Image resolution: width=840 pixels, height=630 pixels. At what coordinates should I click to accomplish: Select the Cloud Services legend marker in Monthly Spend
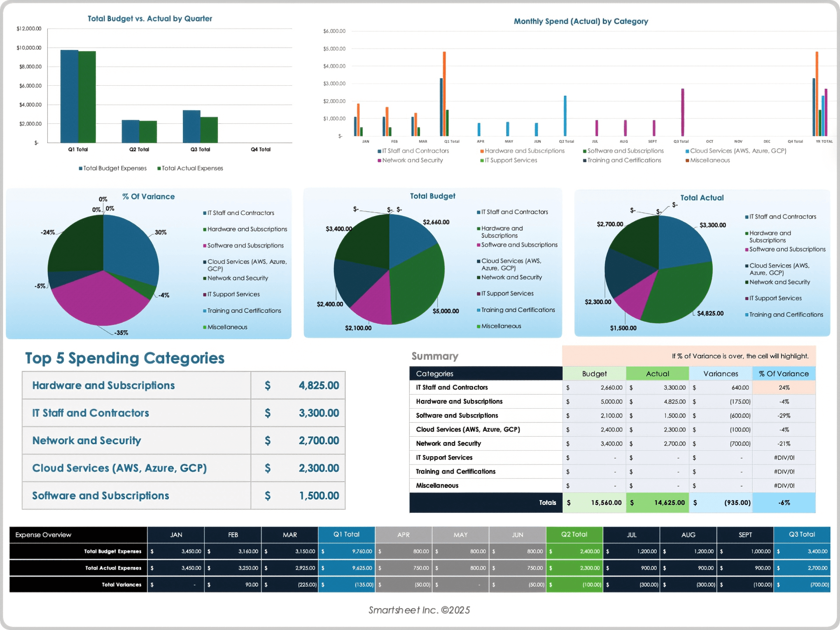(687, 150)
